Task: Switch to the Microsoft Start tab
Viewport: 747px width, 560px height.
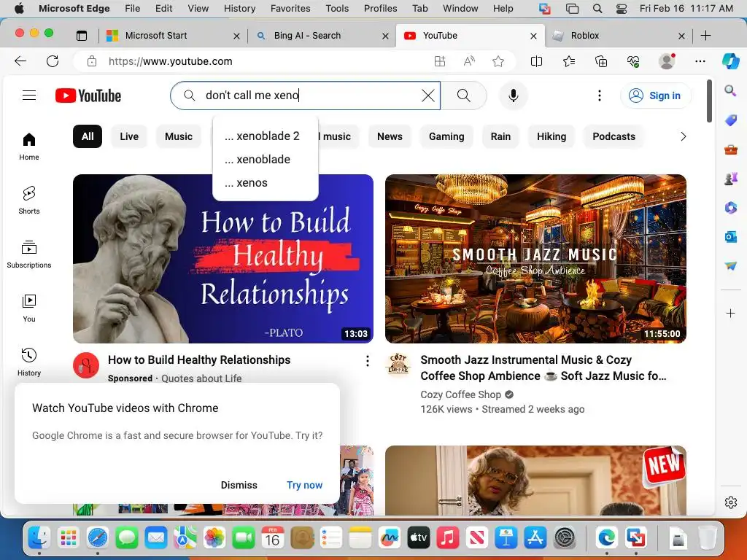Action: click(x=173, y=36)
